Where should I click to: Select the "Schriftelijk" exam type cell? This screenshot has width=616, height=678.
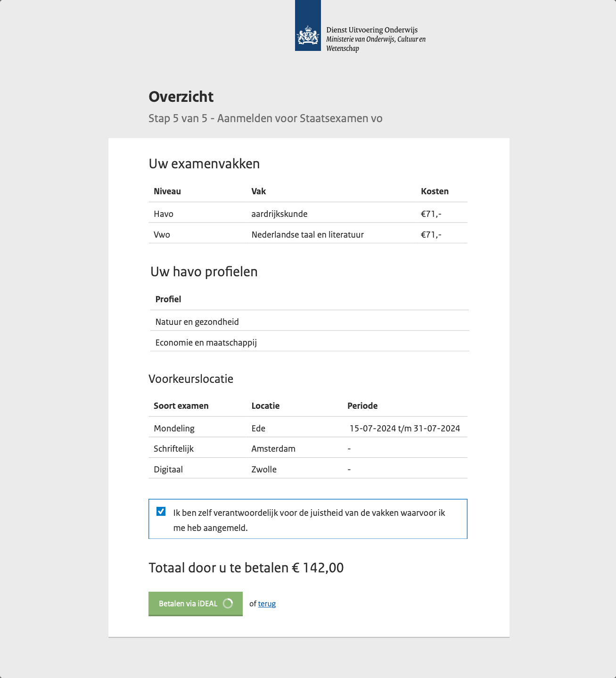[x=173, y=449]
